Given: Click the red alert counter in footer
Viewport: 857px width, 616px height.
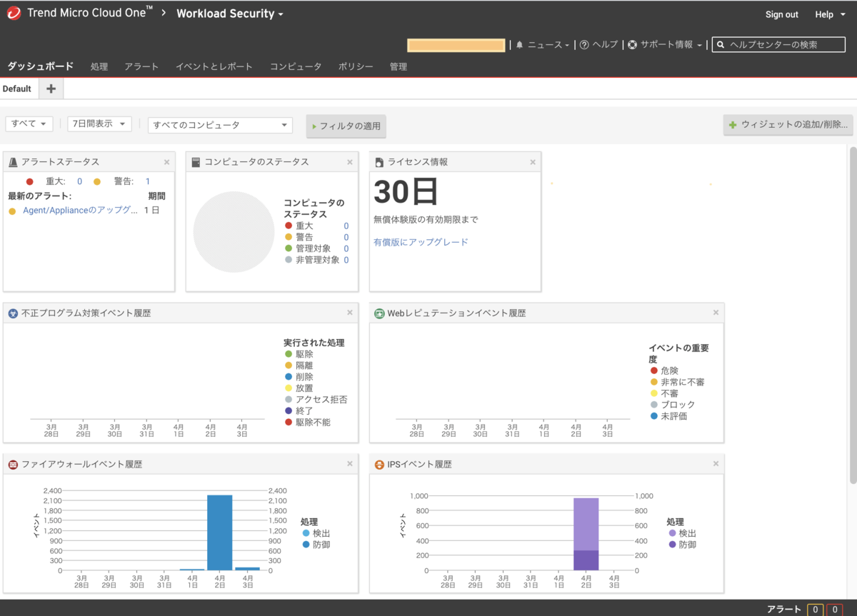Looking at the screenshot, I should [834, 610].
